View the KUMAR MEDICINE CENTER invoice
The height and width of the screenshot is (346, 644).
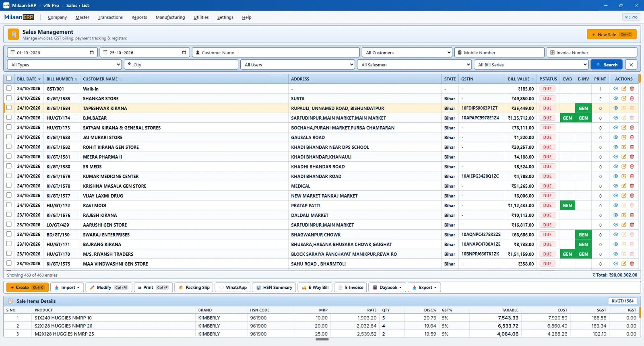pyautogui.click(x=615, y=176)
